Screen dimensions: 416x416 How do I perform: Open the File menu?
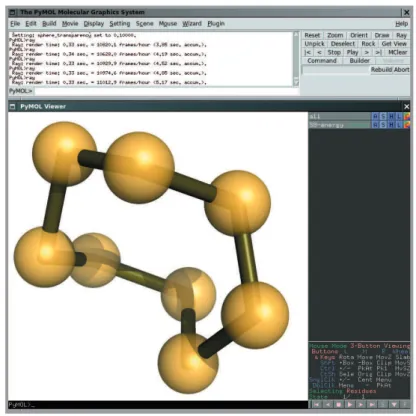pyautogui.click(x=15, y=24)
